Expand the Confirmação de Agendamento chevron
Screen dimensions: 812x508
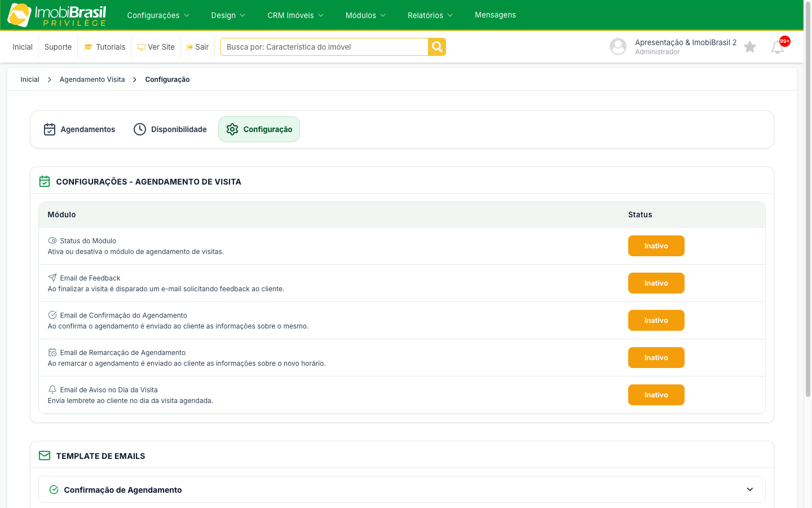[x=750, y=489]
